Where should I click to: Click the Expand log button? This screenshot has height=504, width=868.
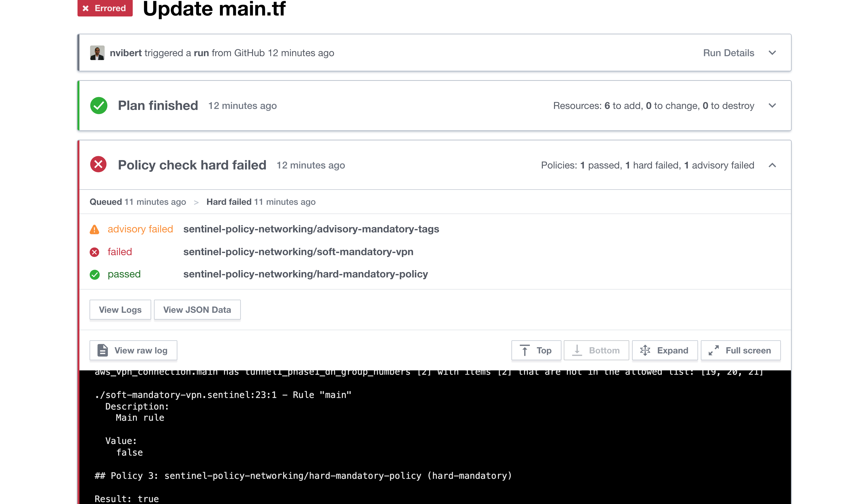[x=665, y=351]
